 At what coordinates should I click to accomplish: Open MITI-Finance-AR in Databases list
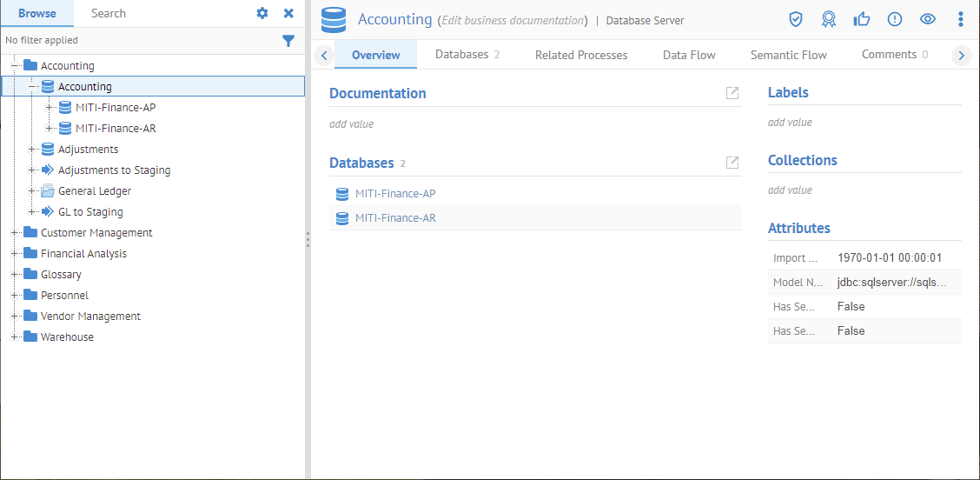pos(395,218)
